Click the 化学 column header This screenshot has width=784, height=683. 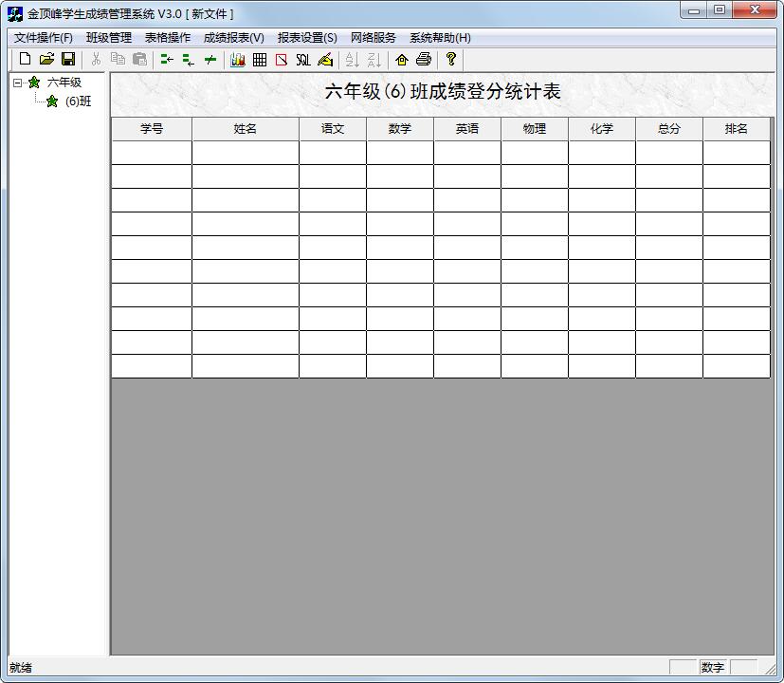(x=602, y=129)
